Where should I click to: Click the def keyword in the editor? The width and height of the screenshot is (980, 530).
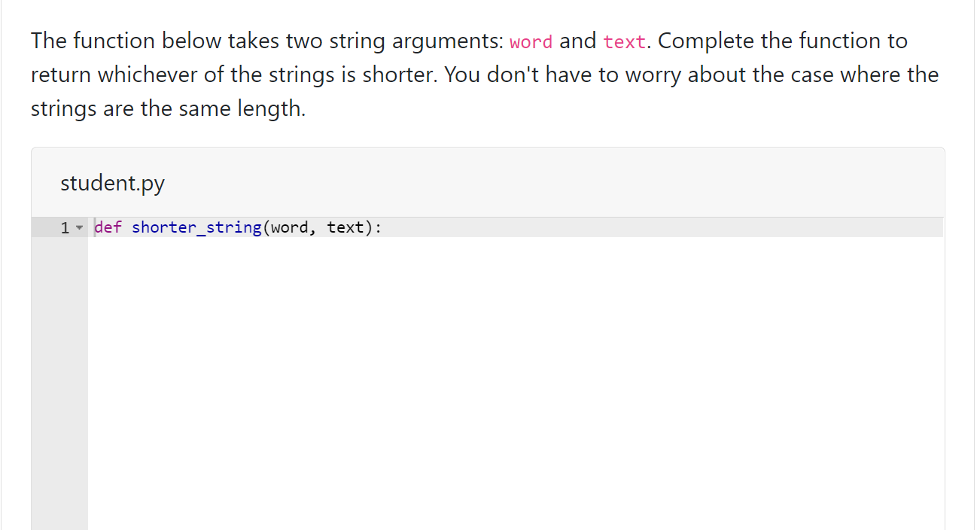pyautogui.click(x=107, y=227)
